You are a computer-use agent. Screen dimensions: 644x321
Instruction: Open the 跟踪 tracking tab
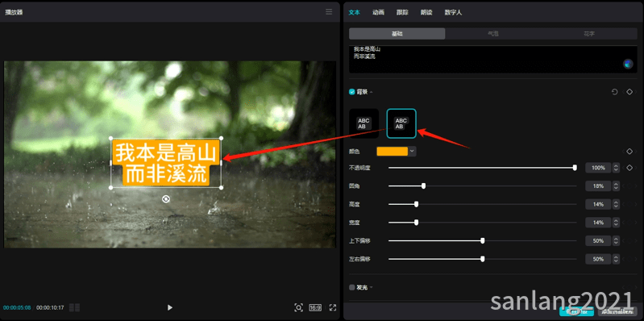402,12
